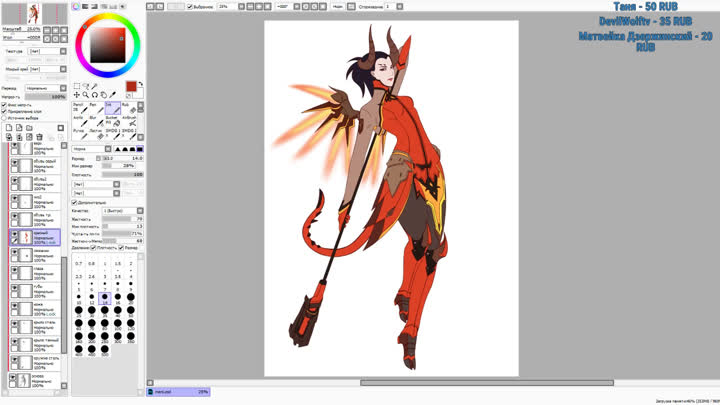
Task: Swap foreground and background colors
Action: click(x=141, y=84)
